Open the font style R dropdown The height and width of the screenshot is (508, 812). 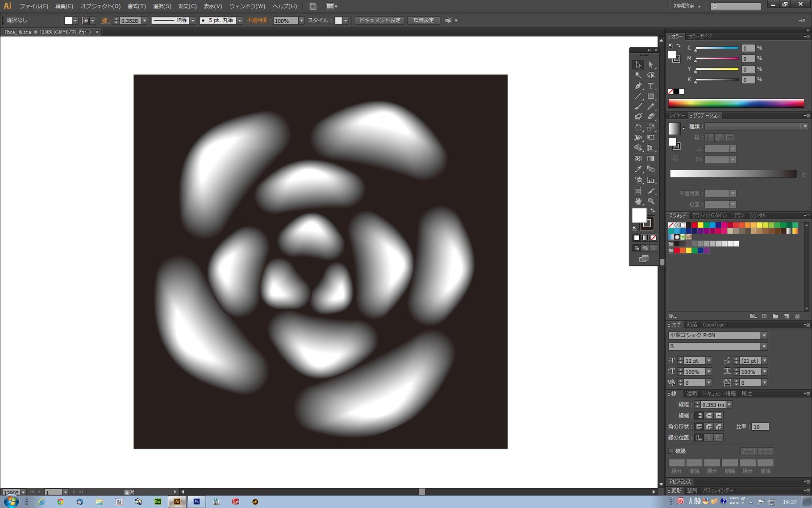pyautogui.click(x=764, y=347)
